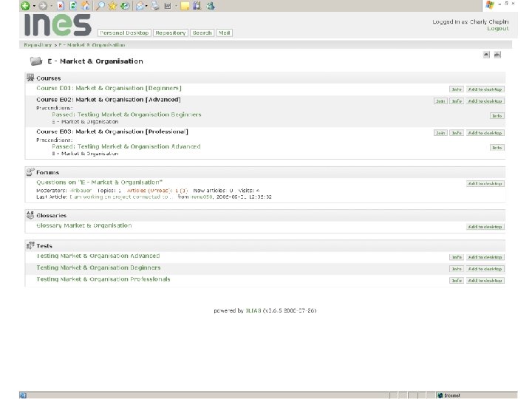The width and height of the screenshot is (532, 399).
Task: Open the Forward button history dropdown arrow
Action: tap(51, 6)
